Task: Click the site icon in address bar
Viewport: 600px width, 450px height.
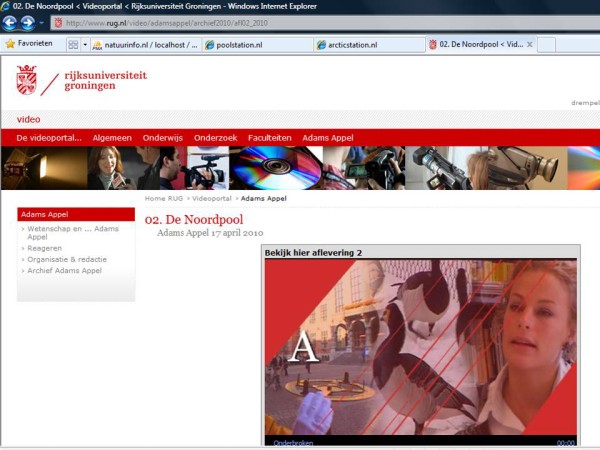Action: 58,22
